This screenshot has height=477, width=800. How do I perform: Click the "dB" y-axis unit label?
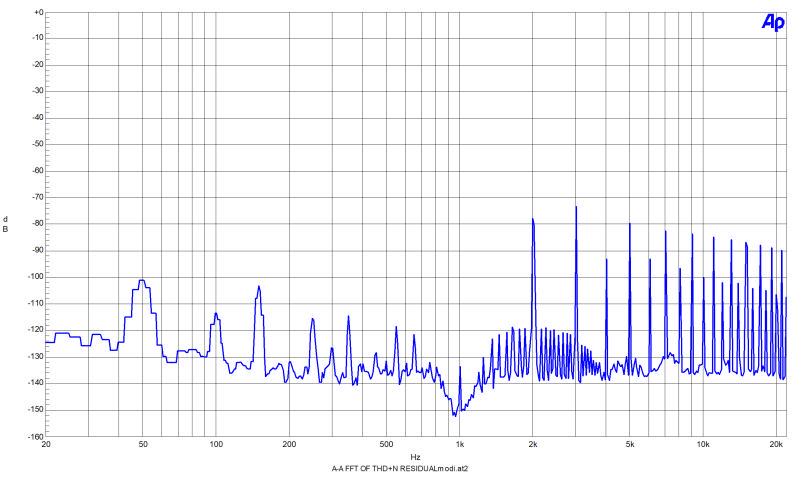(6, 224)
